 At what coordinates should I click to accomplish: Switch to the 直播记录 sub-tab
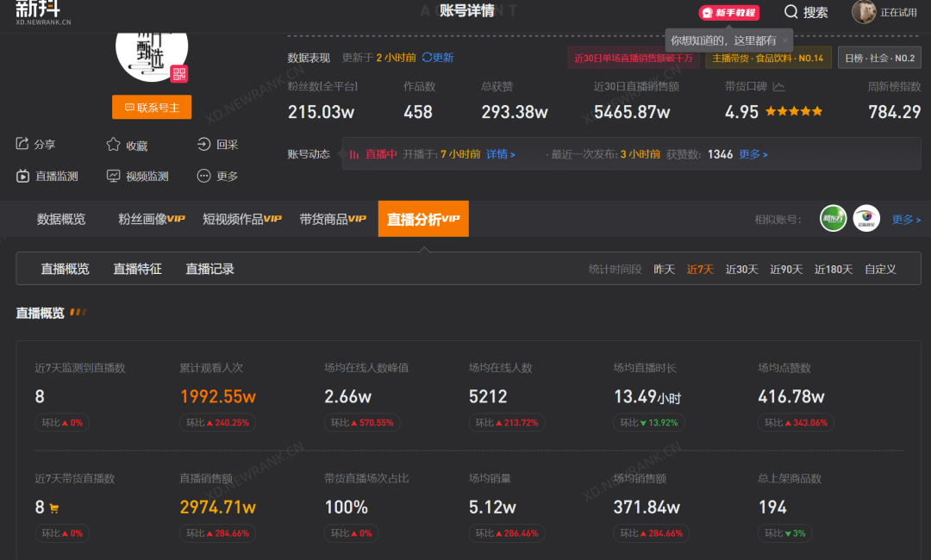pos(209,269)
